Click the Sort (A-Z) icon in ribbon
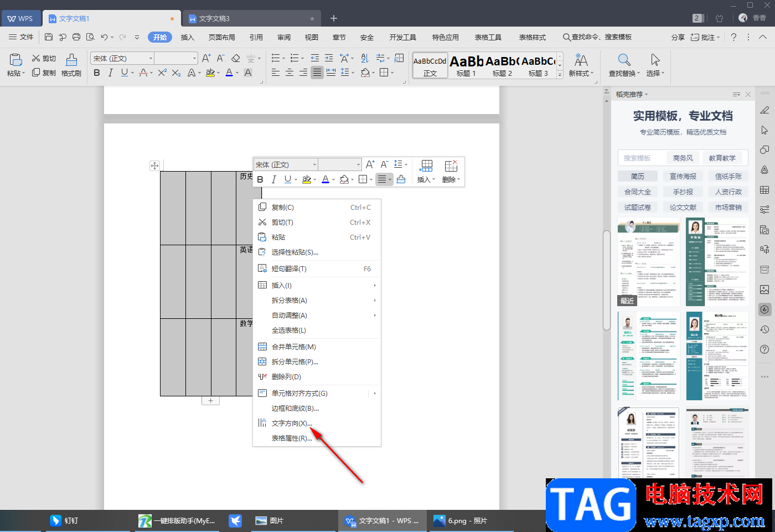 click(365, 58)
